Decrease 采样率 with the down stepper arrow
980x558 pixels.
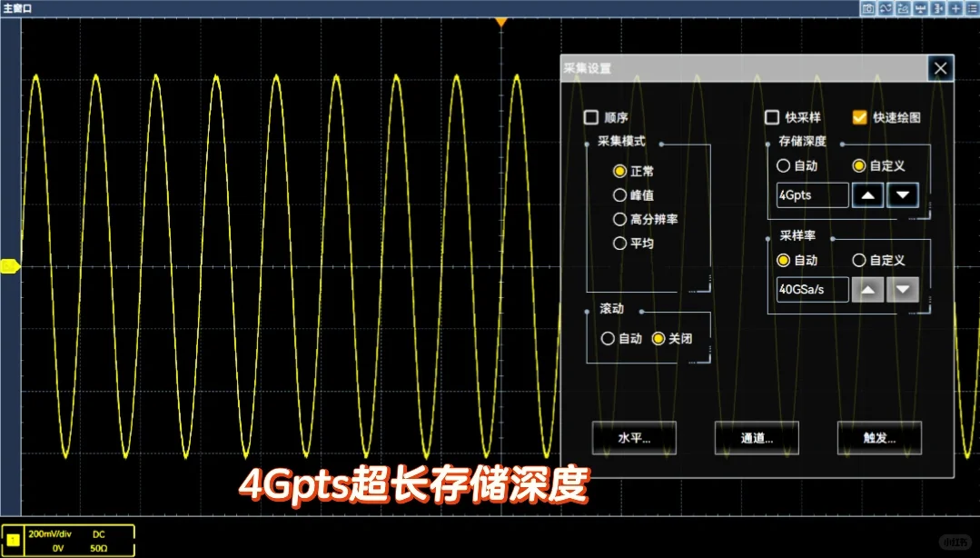coord(902,289)
